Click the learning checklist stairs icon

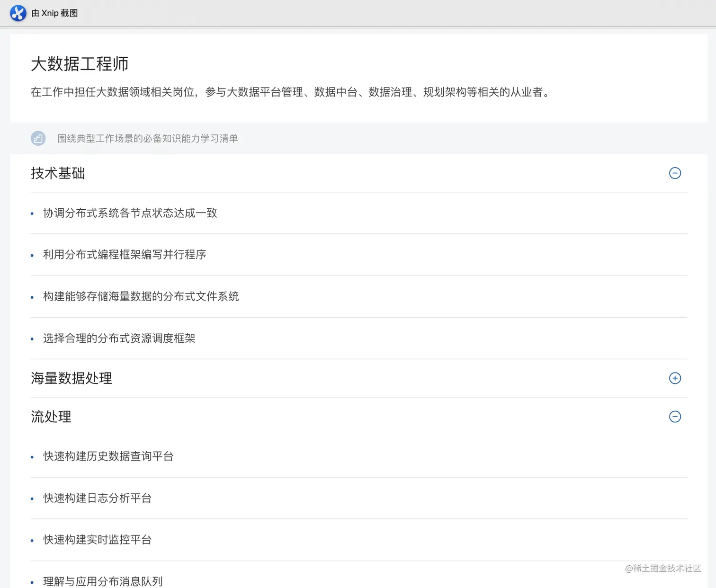tap(38, 138)
